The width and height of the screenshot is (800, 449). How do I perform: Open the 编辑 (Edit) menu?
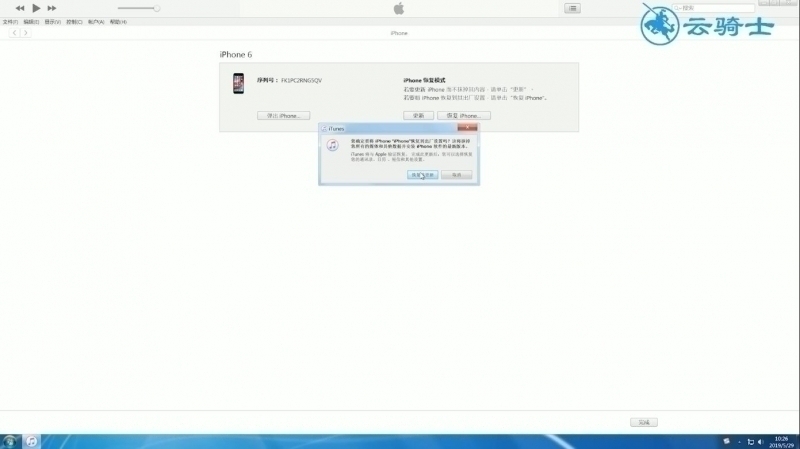[31, 22]
